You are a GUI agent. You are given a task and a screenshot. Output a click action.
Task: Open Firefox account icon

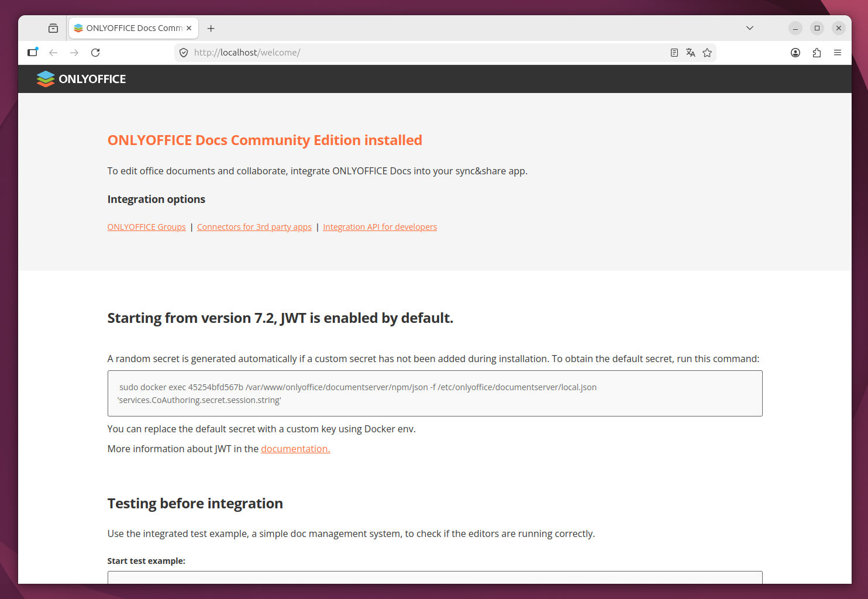pos(795,53)
